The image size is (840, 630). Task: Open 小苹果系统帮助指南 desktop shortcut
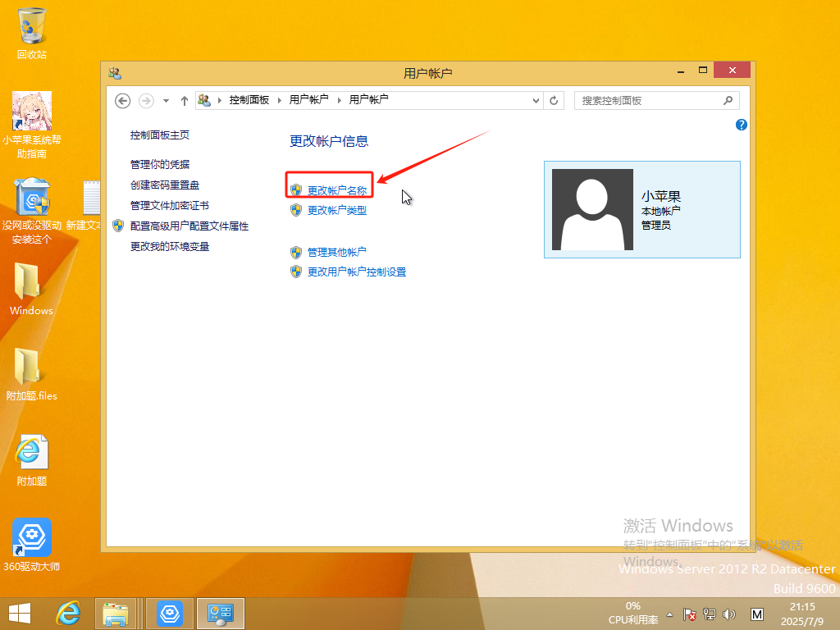[32, 125]
